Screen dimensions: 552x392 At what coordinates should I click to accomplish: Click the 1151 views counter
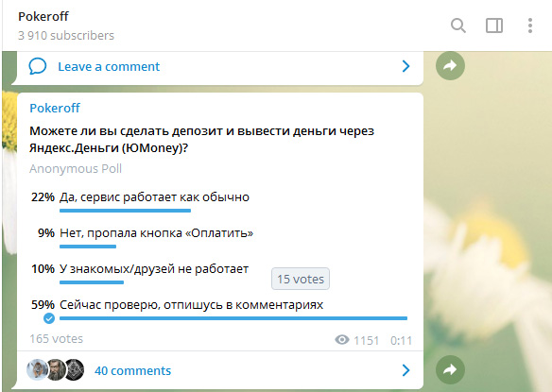tap(366, 341)
